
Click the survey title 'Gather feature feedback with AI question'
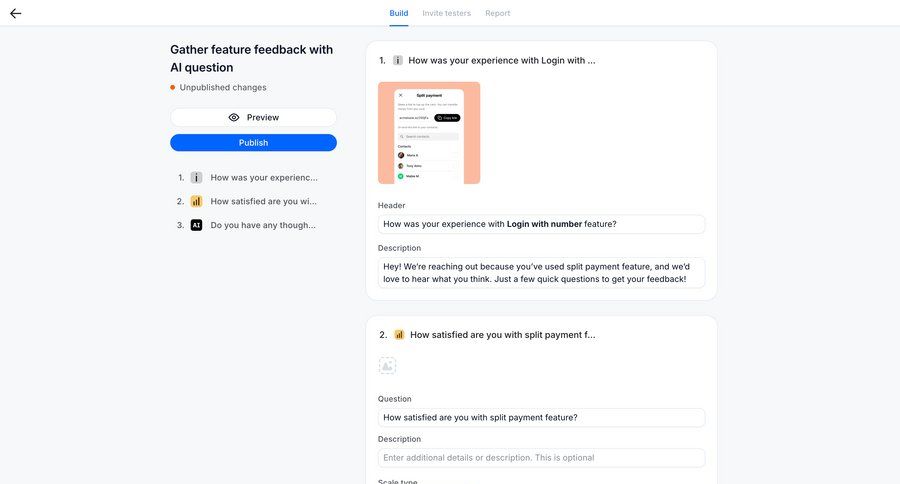251,58
